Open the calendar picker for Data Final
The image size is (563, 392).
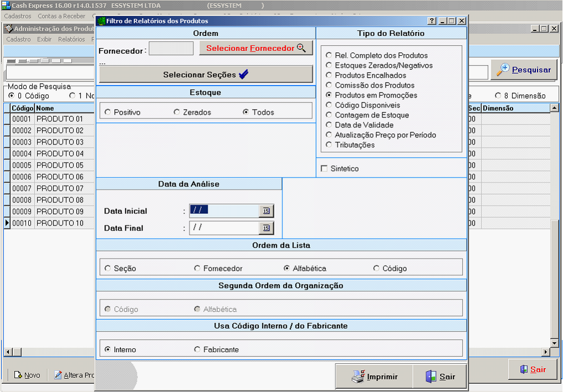266,228
